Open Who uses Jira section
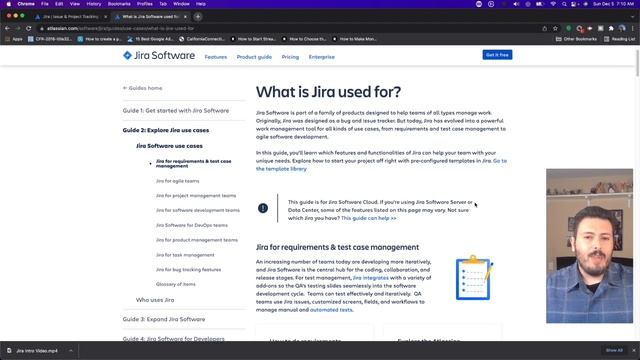 pyautogui.click(x=155, y=300)
